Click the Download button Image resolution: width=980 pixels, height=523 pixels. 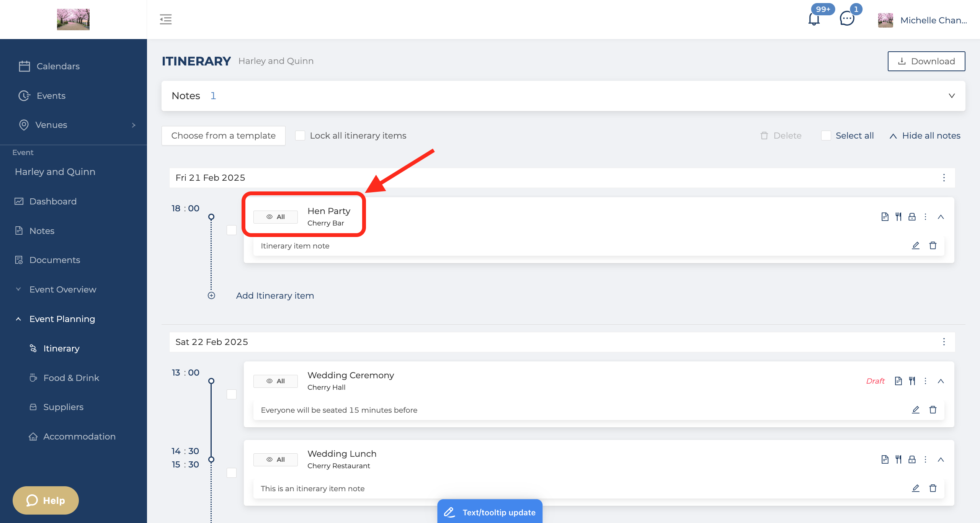[926, 61]
